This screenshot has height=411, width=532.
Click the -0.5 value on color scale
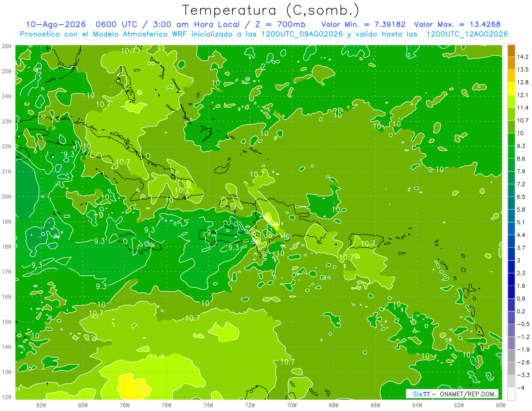coord(523,324)
